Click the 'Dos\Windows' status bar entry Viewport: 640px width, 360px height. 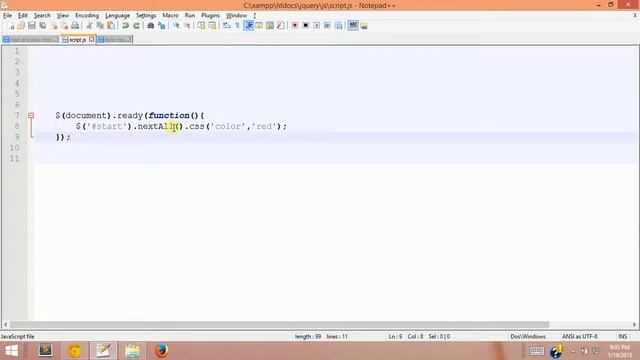(527, 337)
